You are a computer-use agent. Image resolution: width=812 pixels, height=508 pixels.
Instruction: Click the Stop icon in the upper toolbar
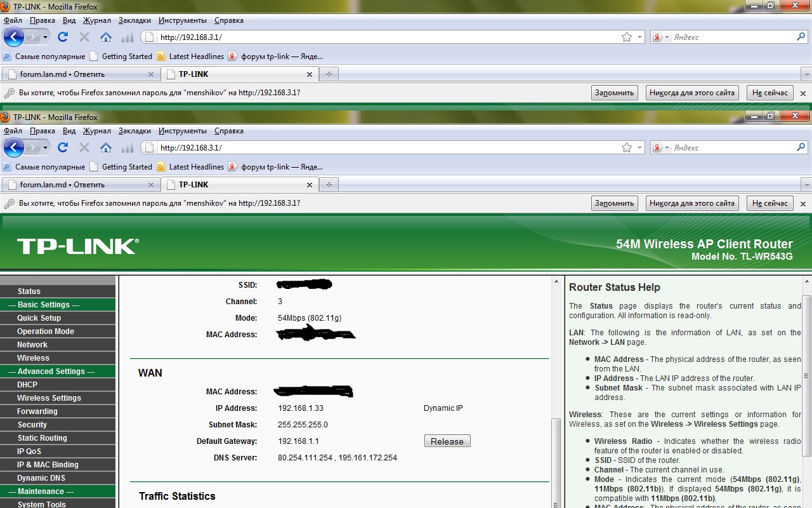(x=84, y=37)
